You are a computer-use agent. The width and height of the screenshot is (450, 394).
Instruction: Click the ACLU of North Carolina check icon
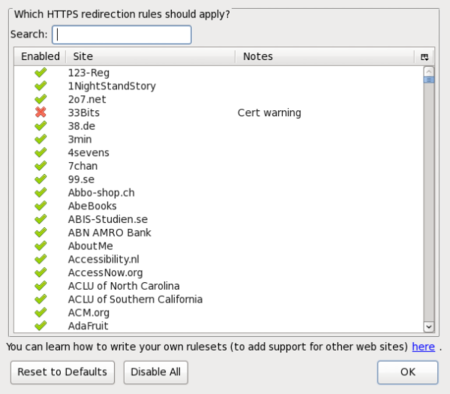41,286
